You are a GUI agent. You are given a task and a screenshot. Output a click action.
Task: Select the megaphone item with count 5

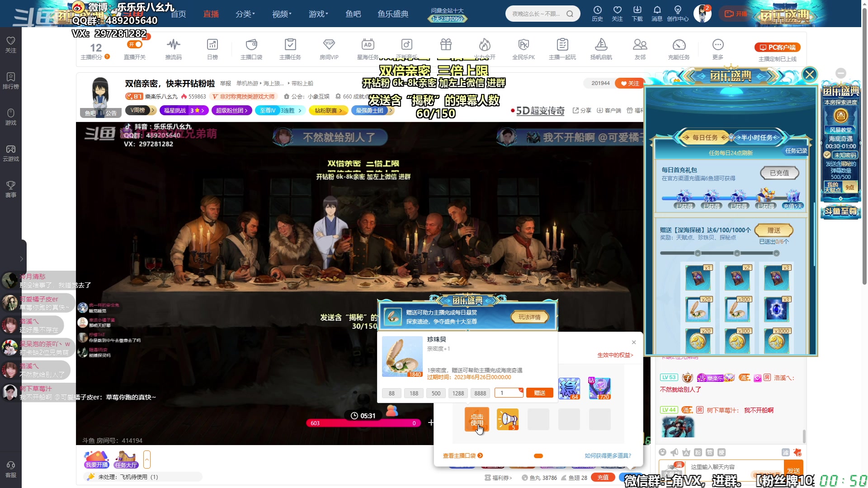click(508, 419)
